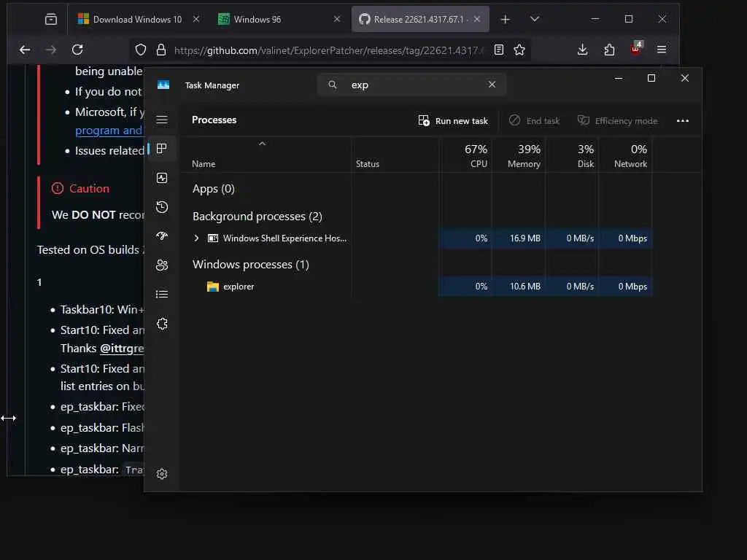Open list all tabs dropdown
This screenshot has height=560, width=747.
[535, 19]
